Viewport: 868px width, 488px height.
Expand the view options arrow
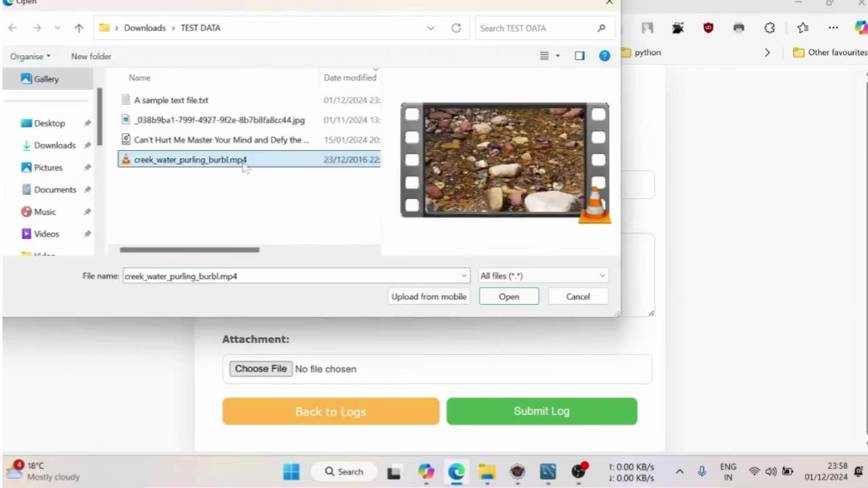click(x=558, y=56)
